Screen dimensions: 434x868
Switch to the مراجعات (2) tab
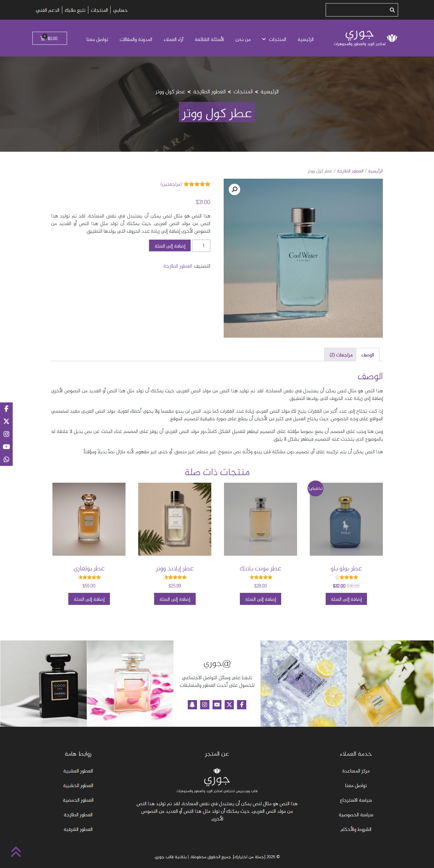tap(341, 355)
